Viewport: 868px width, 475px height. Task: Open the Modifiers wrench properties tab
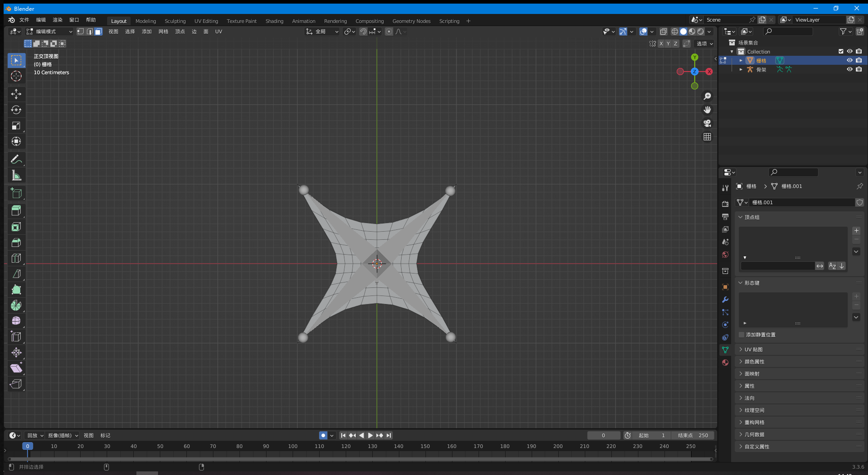725,300
